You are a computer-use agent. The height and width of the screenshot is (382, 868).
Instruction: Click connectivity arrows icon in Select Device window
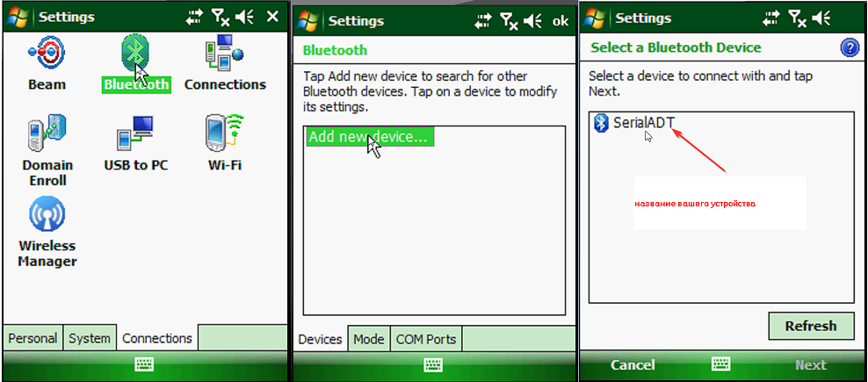click(771, 18)
